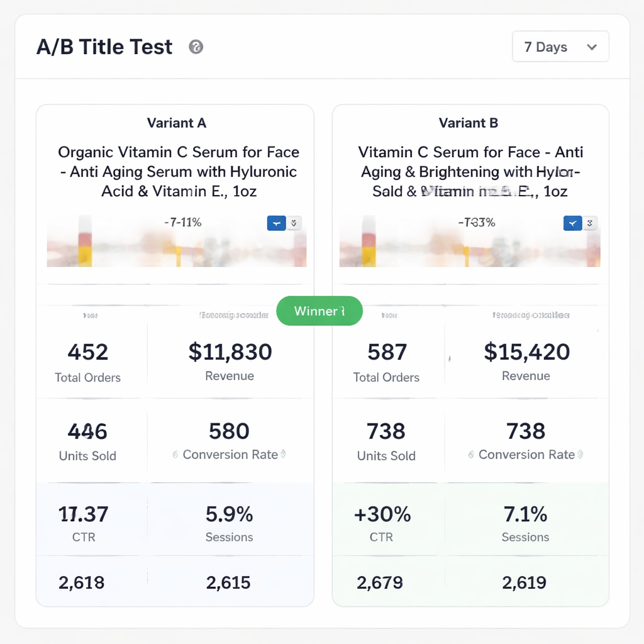Select the 738 Units Sold cell

click(x=387, y=440)
